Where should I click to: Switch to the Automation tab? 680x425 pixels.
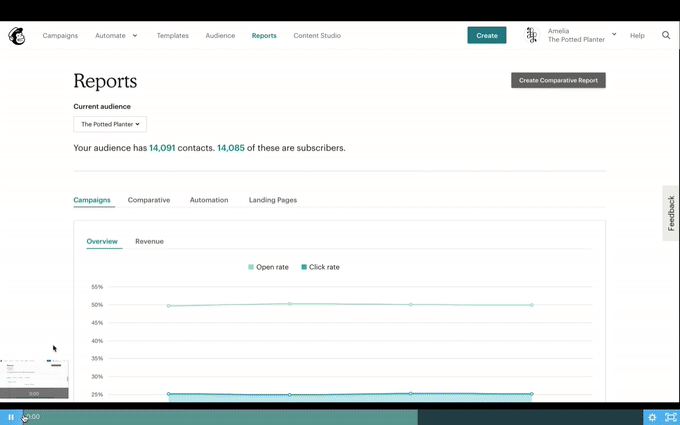click(x=209, y=200)
